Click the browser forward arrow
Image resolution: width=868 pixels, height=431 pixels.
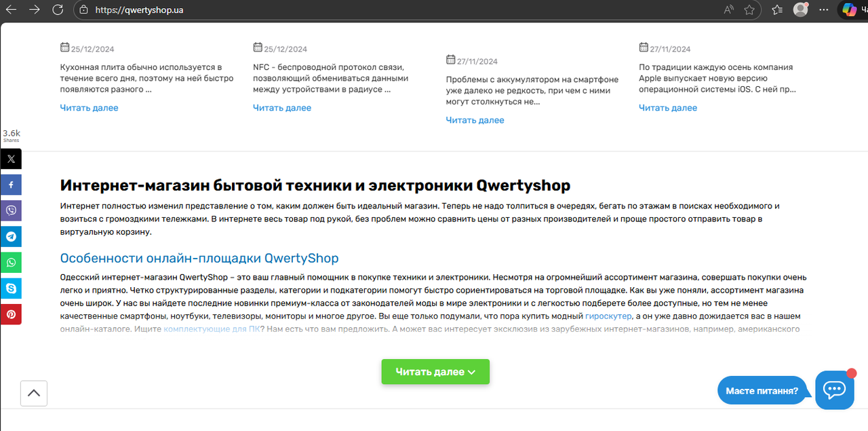click(34, 10)
